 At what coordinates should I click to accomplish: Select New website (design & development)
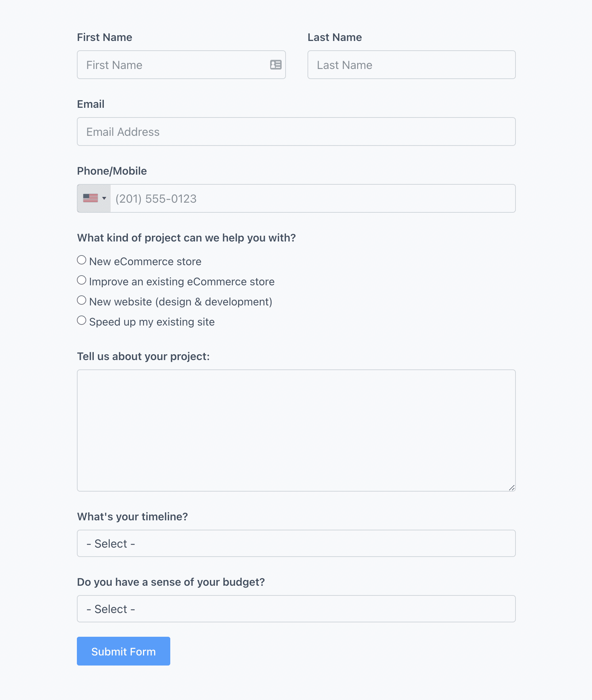(81, 300)
